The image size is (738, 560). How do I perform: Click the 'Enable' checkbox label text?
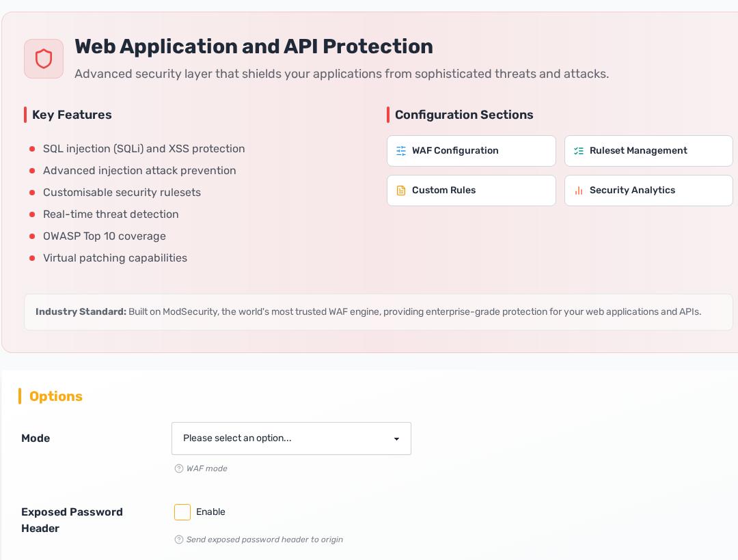210,512
